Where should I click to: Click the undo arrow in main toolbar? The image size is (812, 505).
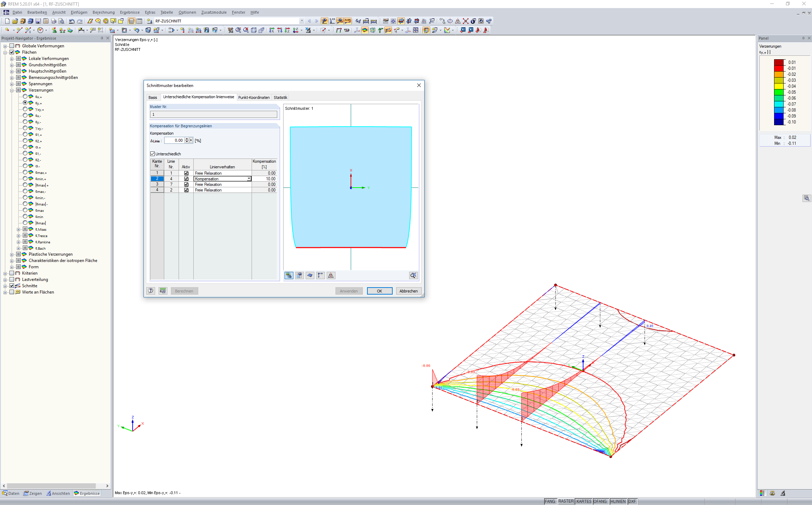pyautogui.click(x=72, y=21)
